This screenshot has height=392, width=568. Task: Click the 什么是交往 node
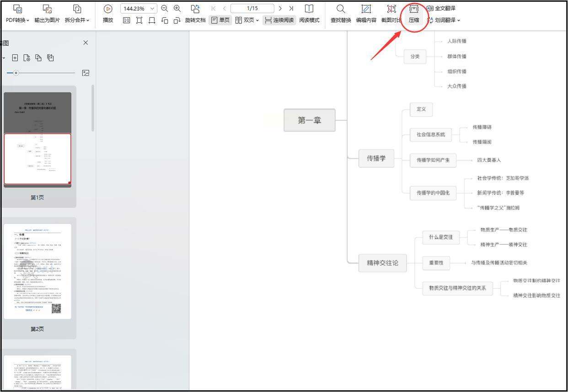(441, 237)
